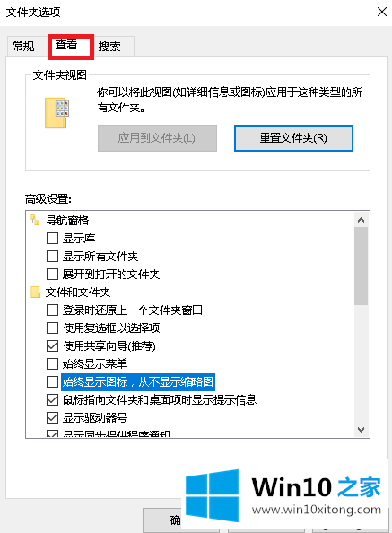The image size is (392, 533).
Task: Uncheck 使用共享向导(推荐) option
Action: [52, 346]
